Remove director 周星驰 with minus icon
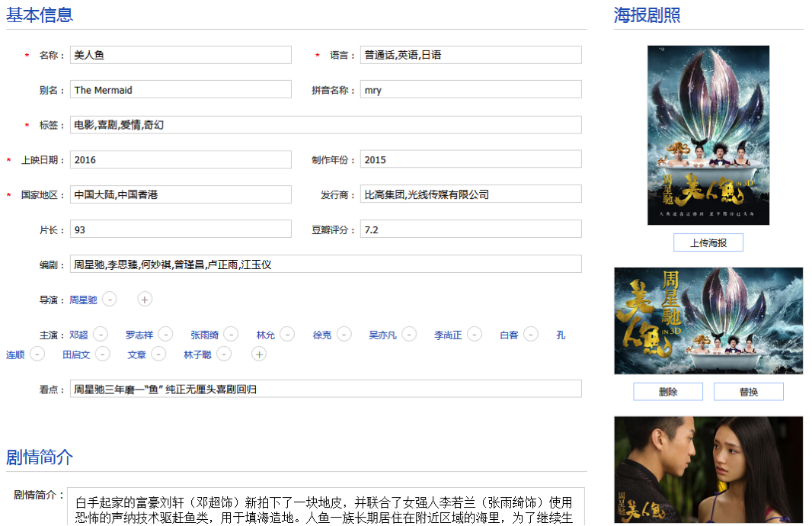Viewport: 812px width, 526px height. tap(110, 300)
